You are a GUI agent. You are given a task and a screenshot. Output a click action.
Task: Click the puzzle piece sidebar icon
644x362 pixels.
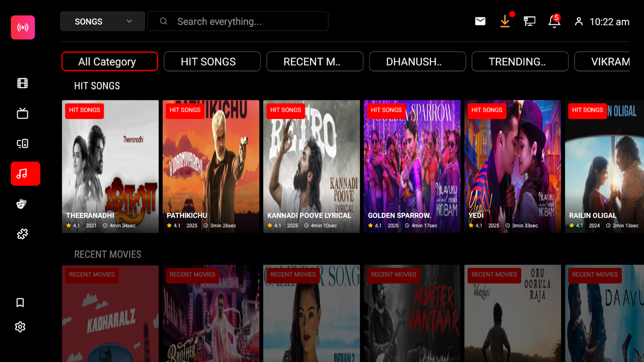[22, 234]
